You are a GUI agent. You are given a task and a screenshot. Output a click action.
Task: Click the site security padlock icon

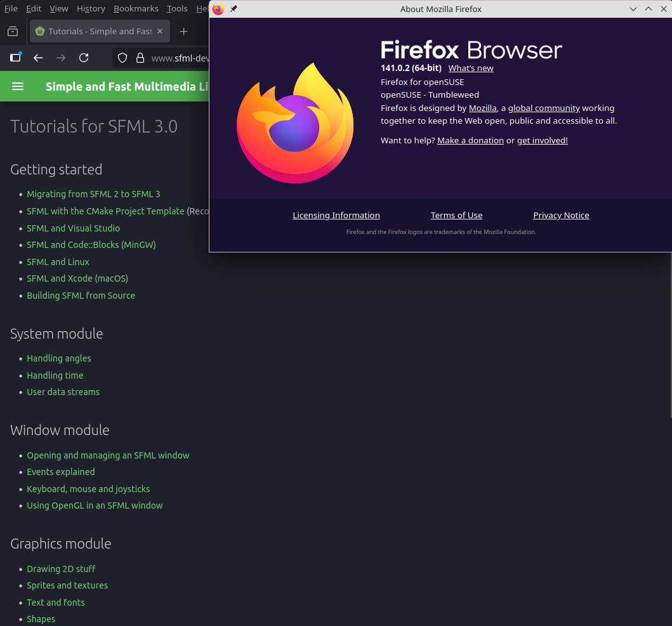[140, 58]
